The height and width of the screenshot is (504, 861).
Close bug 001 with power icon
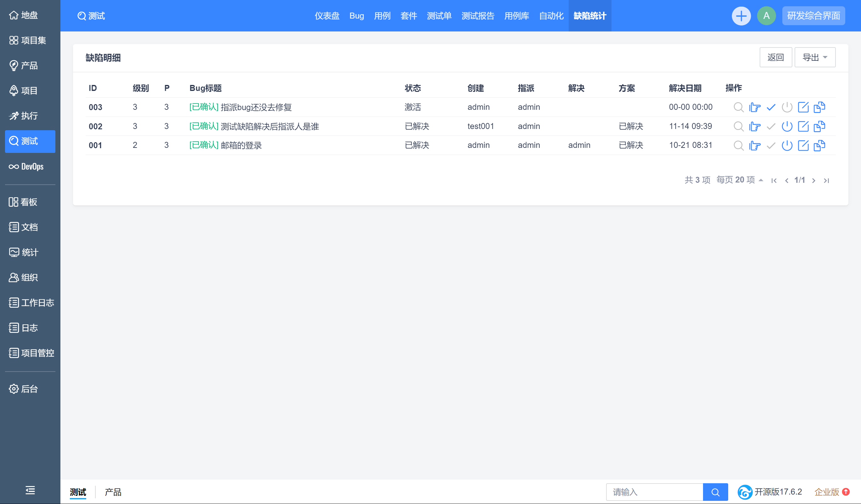tap(787, 145)
